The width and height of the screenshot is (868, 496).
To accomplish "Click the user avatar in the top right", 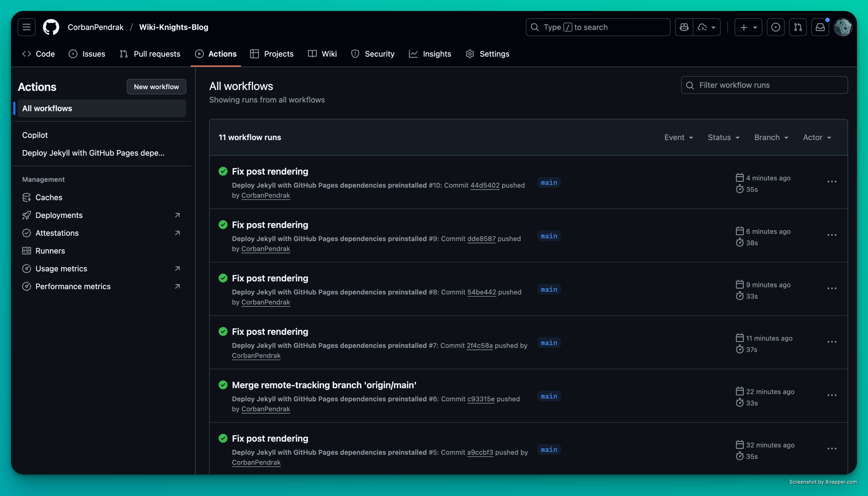I will coord(842,27).
